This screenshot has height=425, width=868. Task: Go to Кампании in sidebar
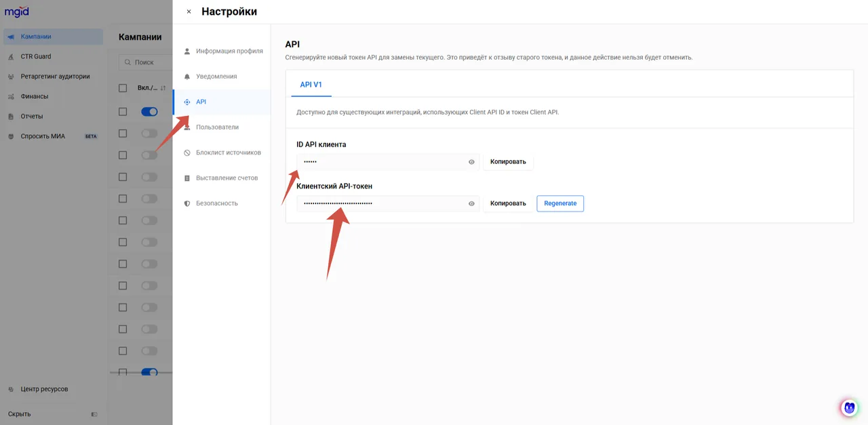(x=53, y=37)
